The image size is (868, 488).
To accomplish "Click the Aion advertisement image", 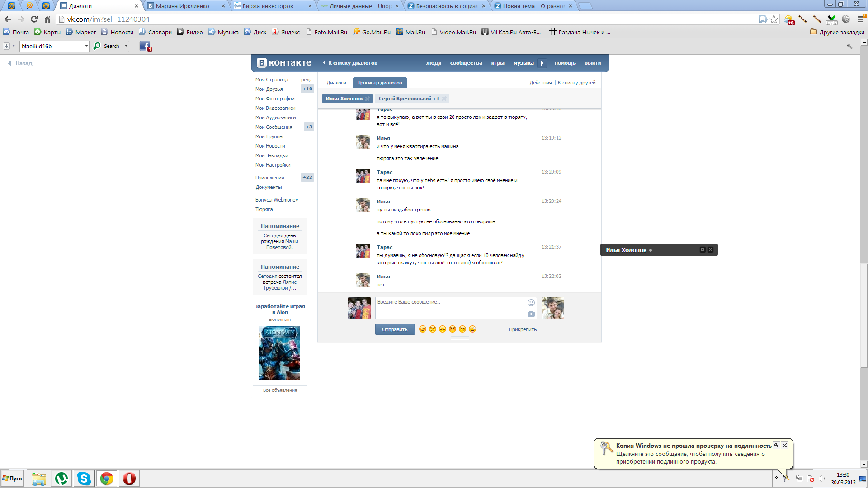I will pyautogui.click(x=280, y=353).
